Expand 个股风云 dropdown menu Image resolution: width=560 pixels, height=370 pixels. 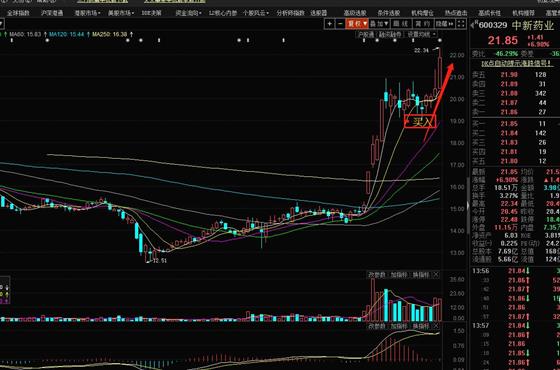[256, 13]
